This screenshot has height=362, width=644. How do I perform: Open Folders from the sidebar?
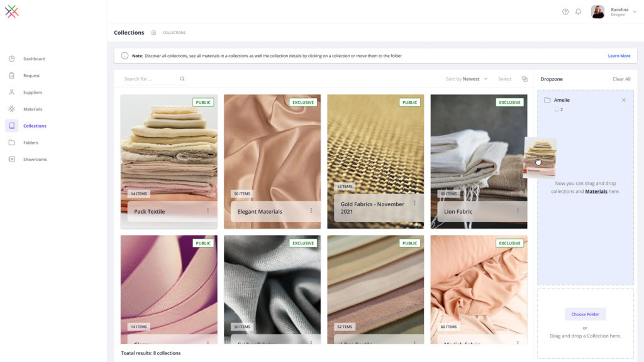tap(30, 143)
